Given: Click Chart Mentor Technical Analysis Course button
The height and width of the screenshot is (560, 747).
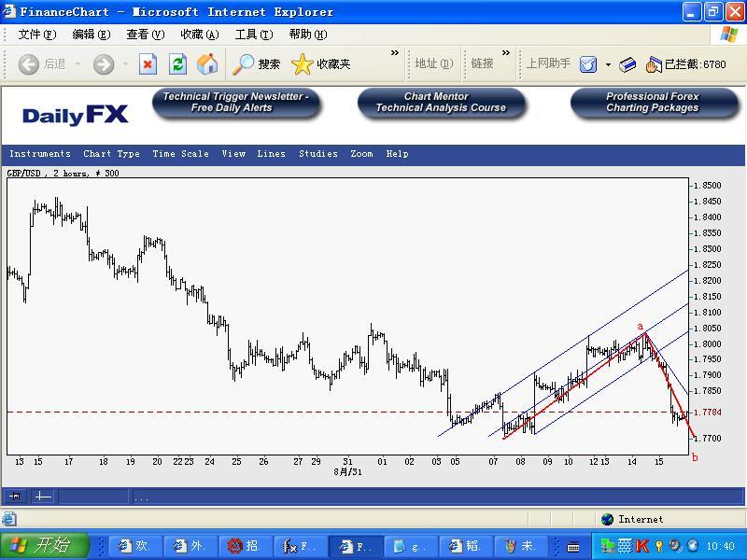Looking at the screenshot, I should 441,103.
